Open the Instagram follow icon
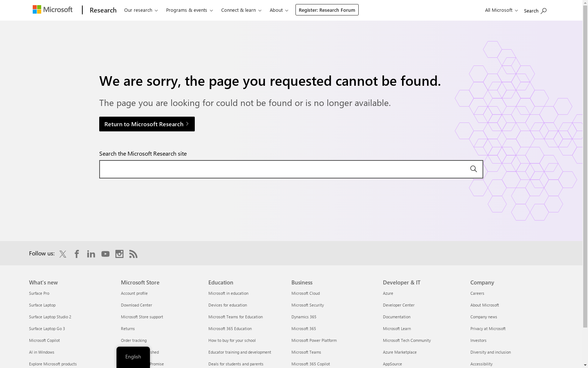 [119, 254]
